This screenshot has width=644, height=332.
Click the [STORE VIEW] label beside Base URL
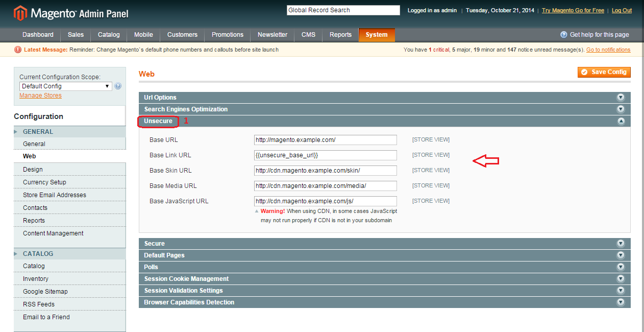pyautogui.click(x=431, y=139)
